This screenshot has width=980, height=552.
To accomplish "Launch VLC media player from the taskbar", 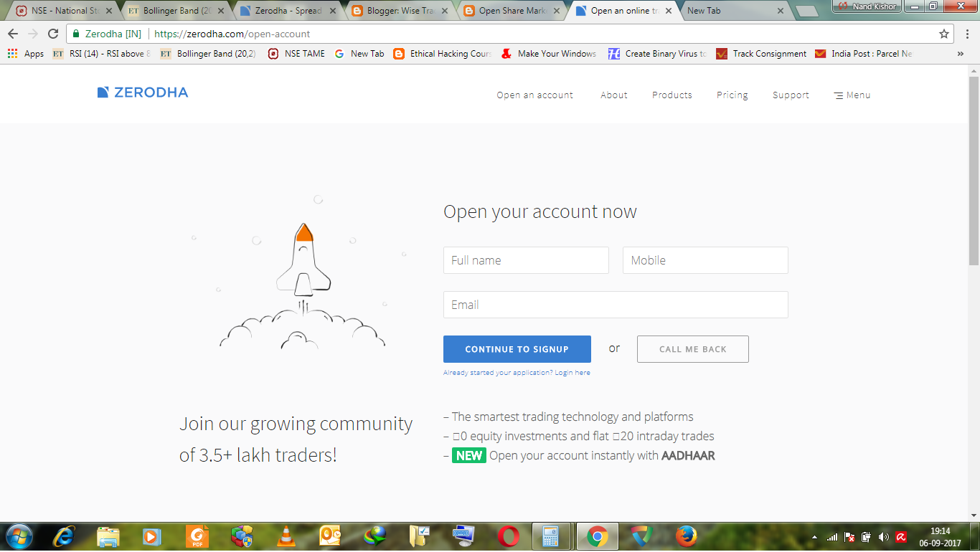I will tap(286, 536).
